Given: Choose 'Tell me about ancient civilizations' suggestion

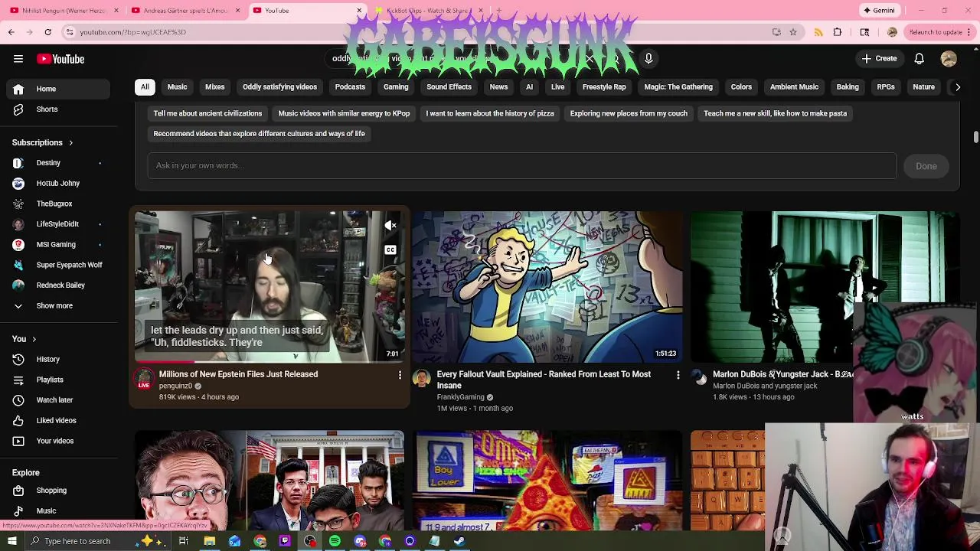Looking at the screenshot, I should coord(207,113).
